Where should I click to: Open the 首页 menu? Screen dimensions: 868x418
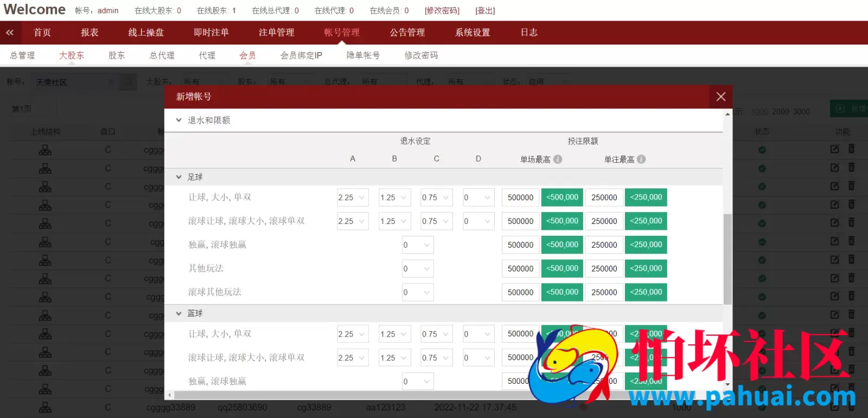[42, 33]
